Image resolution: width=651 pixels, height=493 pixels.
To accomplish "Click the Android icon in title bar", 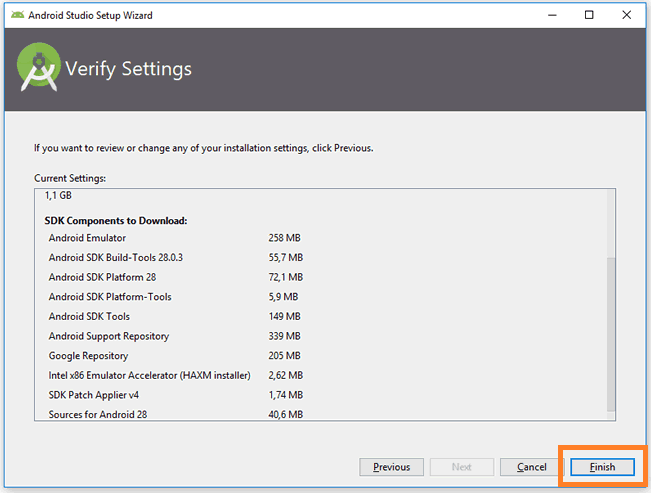I will pyautogui.click(x=17, y=15).
